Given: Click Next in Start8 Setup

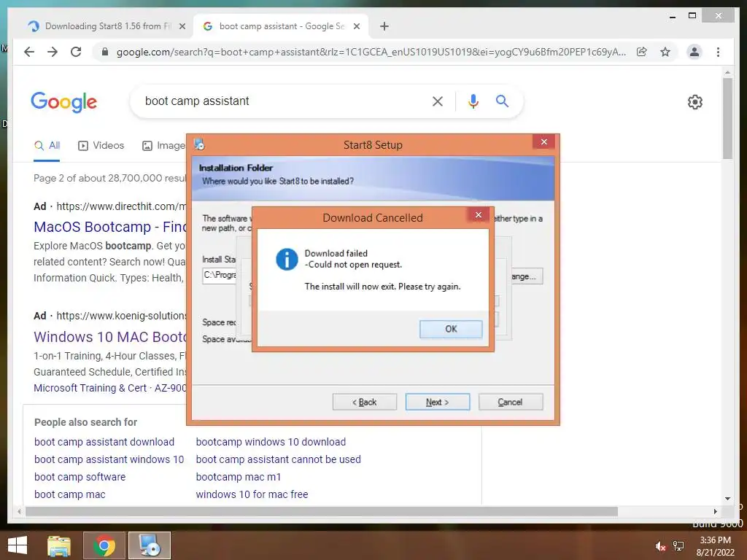Looking at the screenshot, I should point(438,402).
